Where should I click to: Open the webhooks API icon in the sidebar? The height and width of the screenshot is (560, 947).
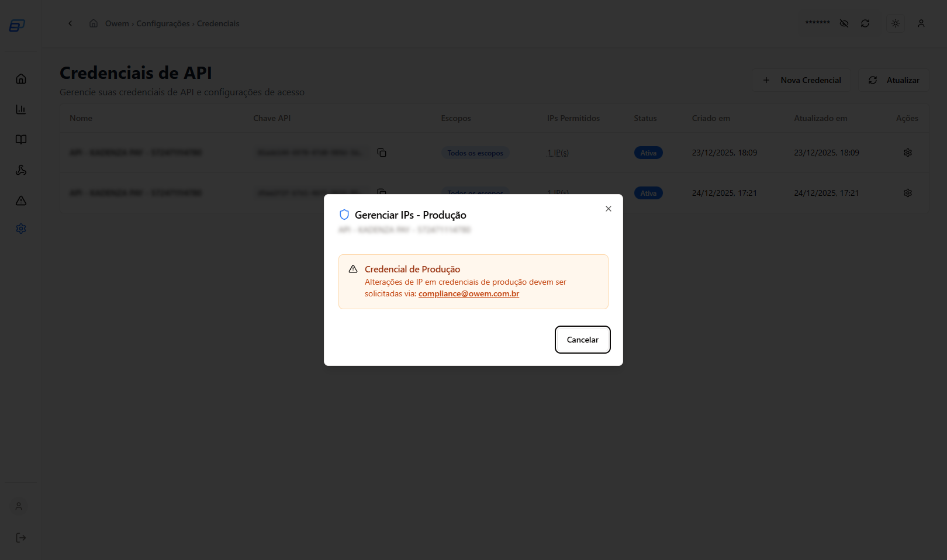click(21, 170)
